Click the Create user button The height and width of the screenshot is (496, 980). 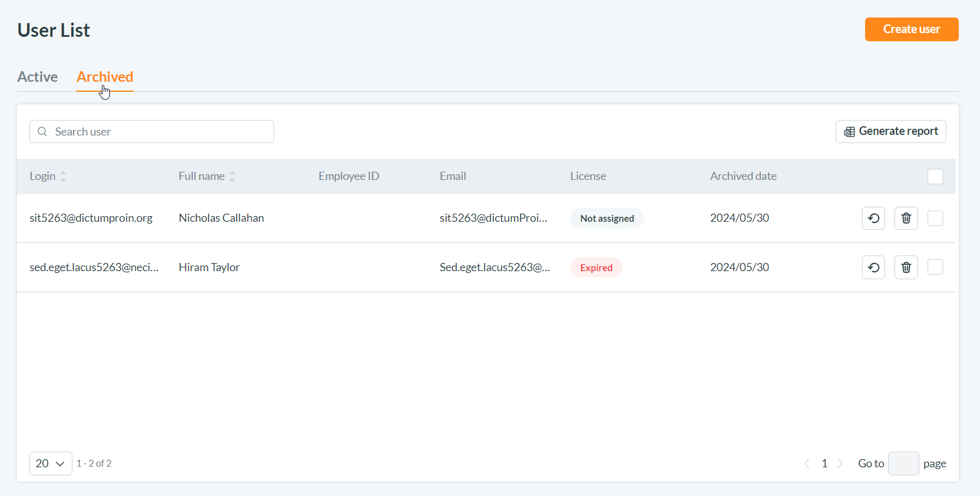coord(911,29)
